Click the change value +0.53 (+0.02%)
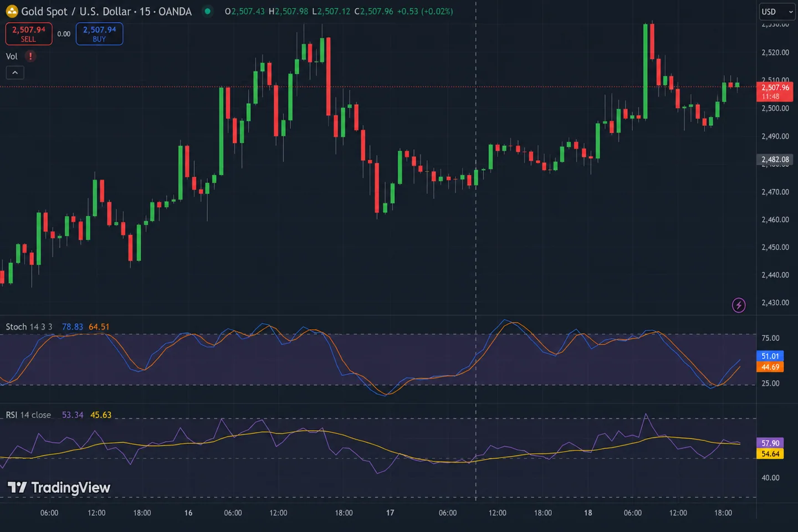This screenshot has height=532, width=798. pos(425,11)
